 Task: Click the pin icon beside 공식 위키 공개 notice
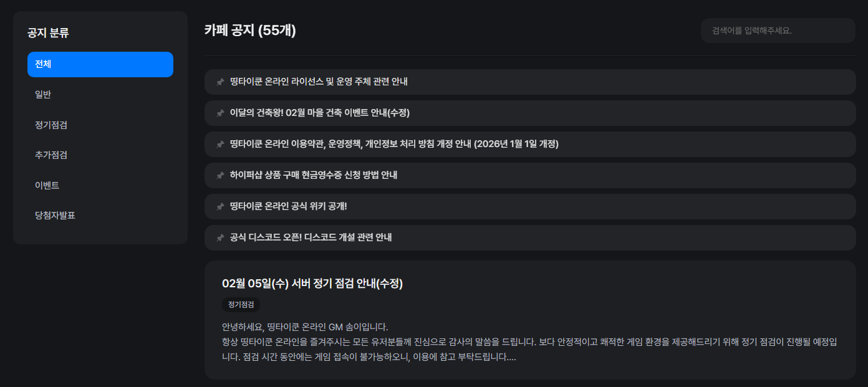[220, 207]
